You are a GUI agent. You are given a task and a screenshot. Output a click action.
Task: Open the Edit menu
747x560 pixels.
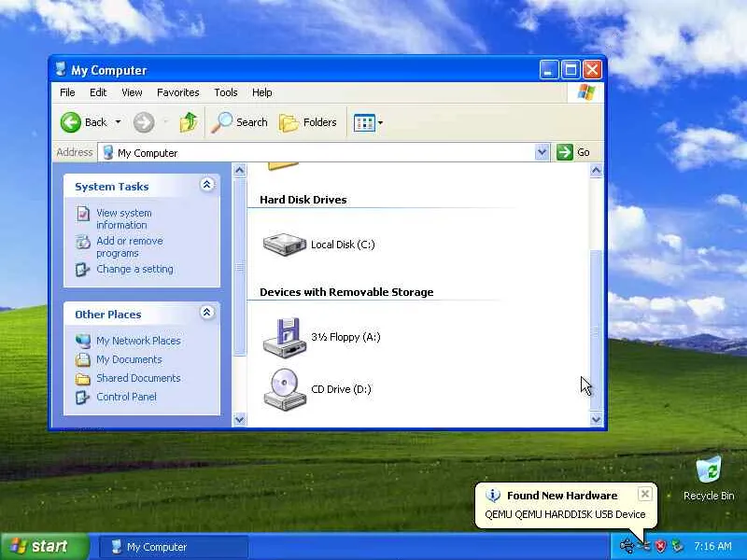pyautogui.click(x=98, y=92)
